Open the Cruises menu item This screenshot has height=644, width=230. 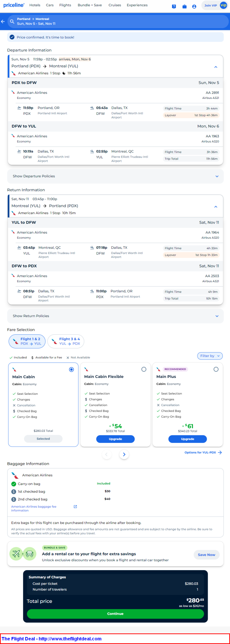pos(115,5)
